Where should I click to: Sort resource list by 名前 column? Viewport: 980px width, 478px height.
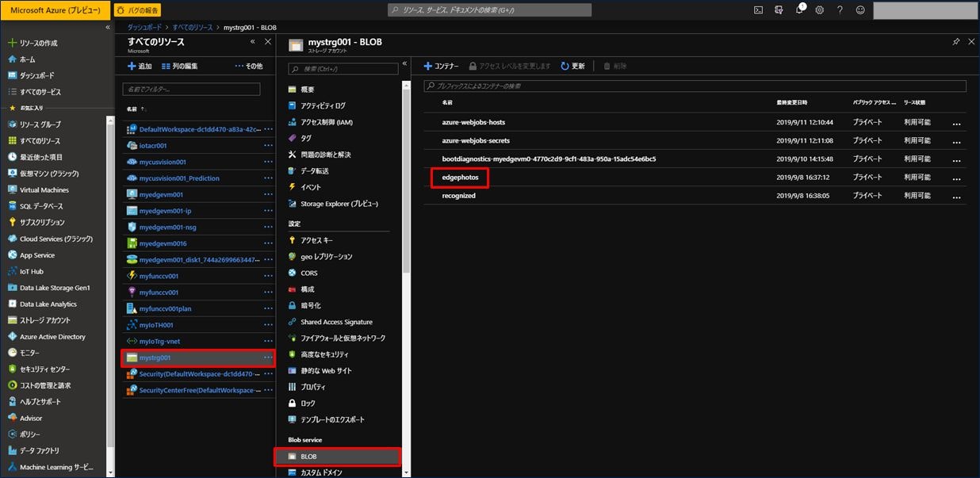click(x=136, y=109)
